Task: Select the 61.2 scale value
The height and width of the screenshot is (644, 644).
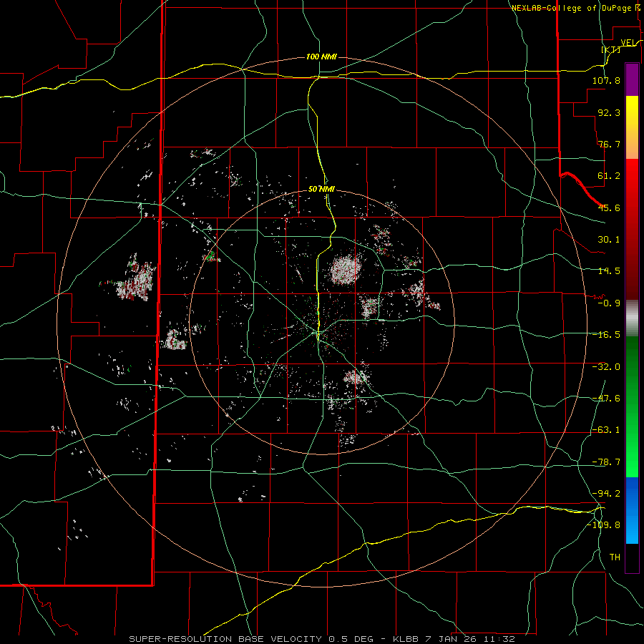Action: coord(609,176)
